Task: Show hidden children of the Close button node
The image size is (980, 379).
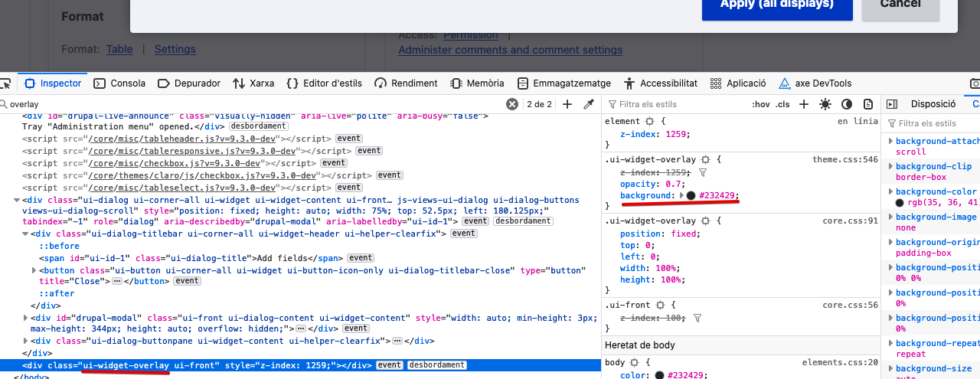Action: [117, 281]
